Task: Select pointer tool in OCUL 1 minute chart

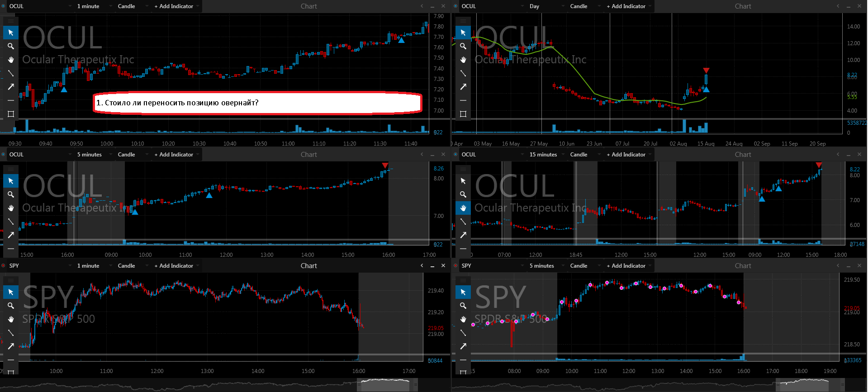Action: pyautogui.click(x=11, y=33)
